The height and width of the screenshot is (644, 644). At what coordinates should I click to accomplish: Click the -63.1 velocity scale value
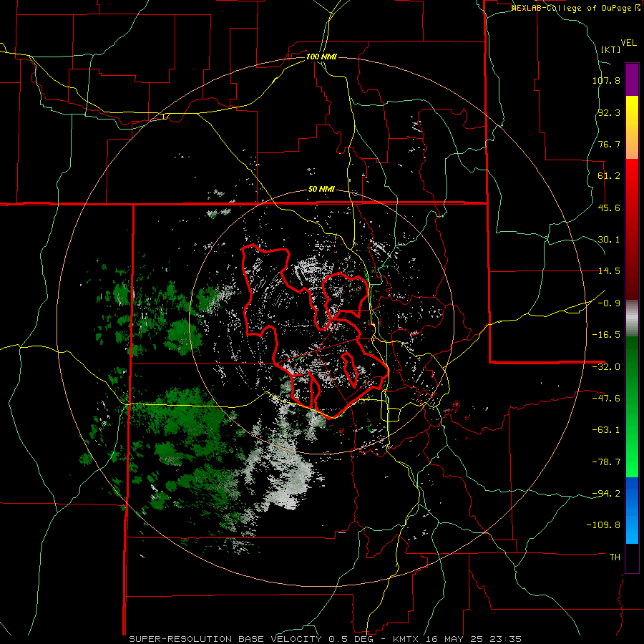point(606,430)
